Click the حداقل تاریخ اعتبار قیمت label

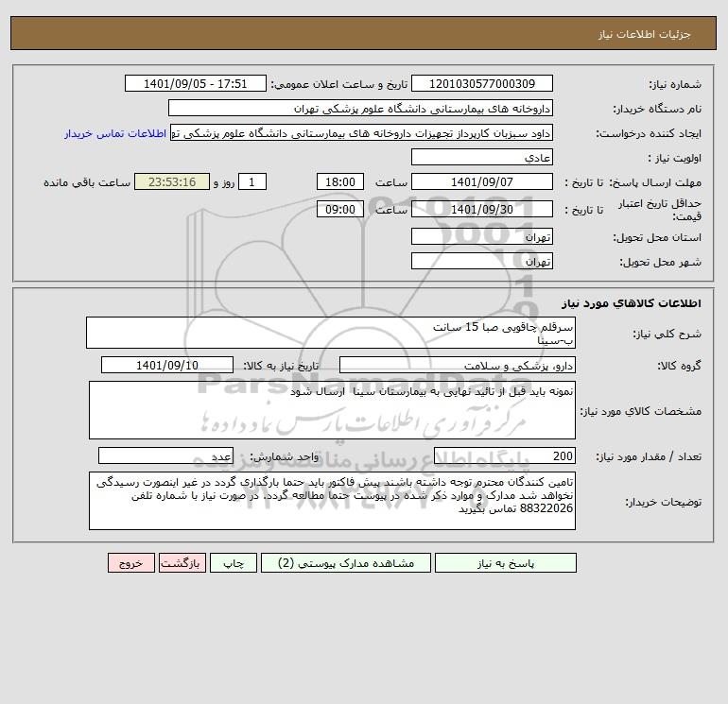coord(659,210)
